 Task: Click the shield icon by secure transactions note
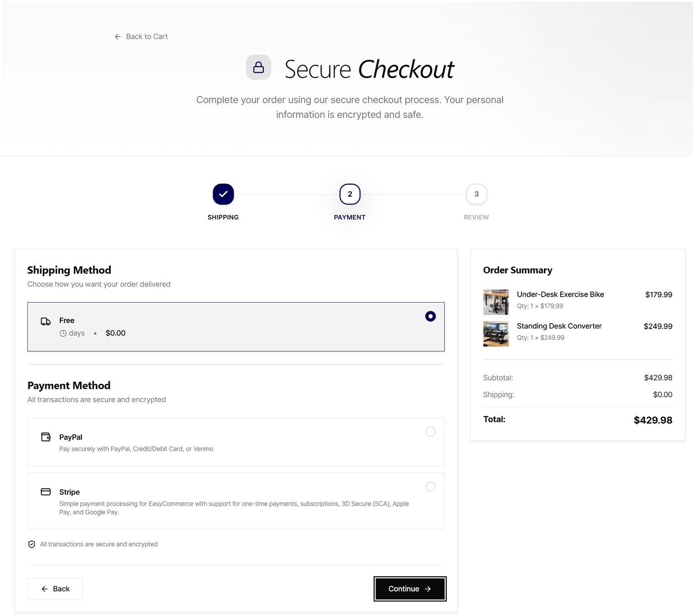point(31,544)
